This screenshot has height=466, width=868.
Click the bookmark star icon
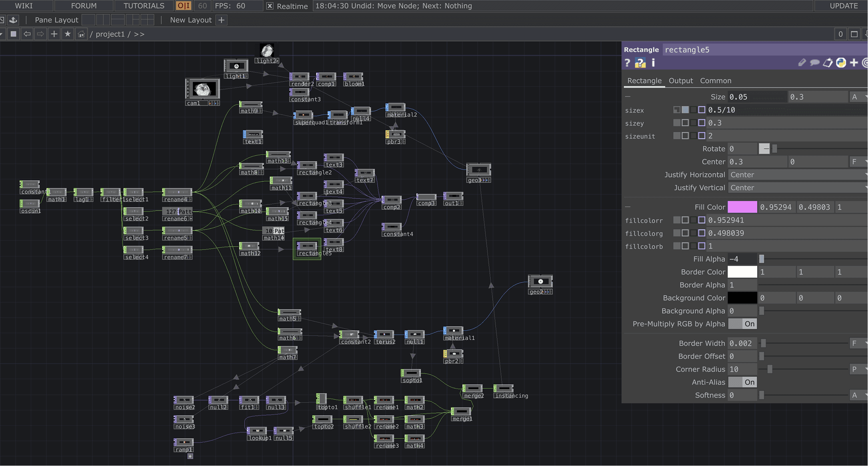pos(68,34)
